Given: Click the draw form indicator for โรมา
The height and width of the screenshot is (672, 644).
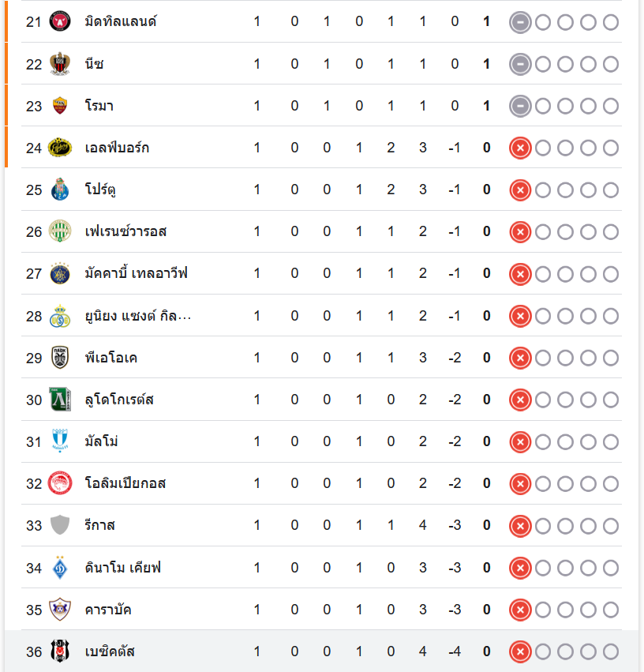Looking at the screenshot, I should (519, 106).
